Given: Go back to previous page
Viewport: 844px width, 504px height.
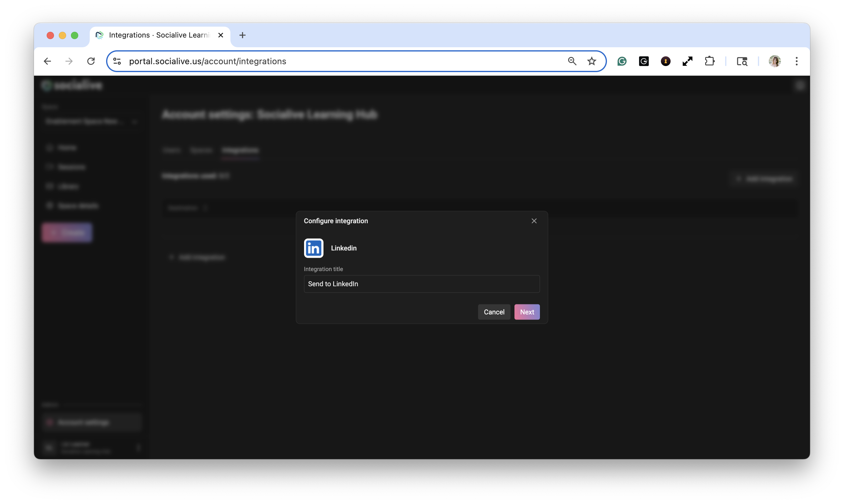Looking at the screenshot, I should coord(48,61).
